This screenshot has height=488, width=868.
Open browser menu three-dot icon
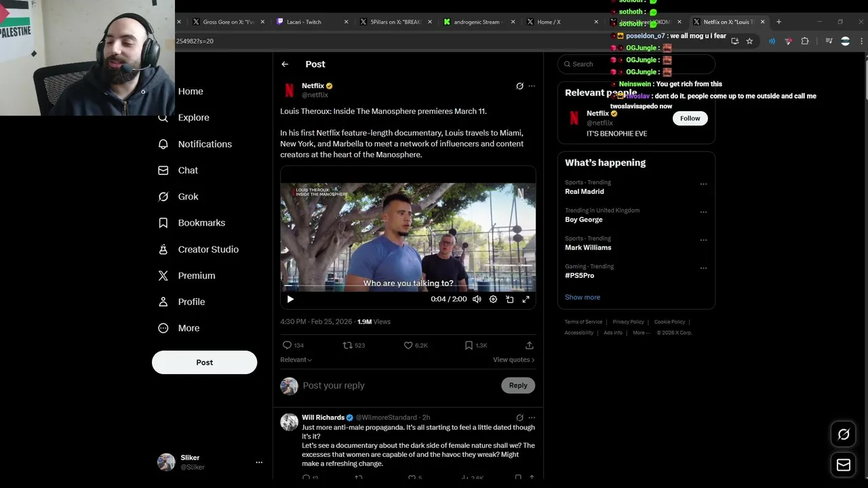click(x=862, y=41)
